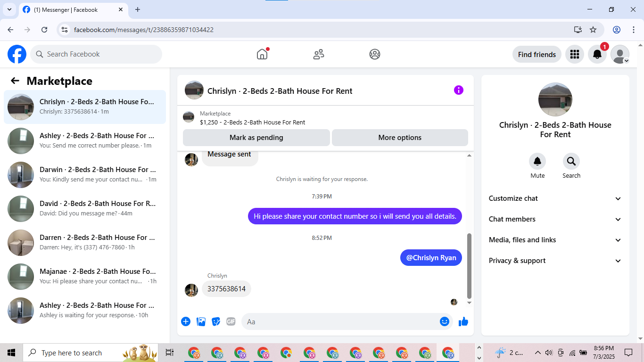Click the @Chrislyn Ryan mention bubble
The width and height of the screenshot is (644, 362).
(431, 258)
